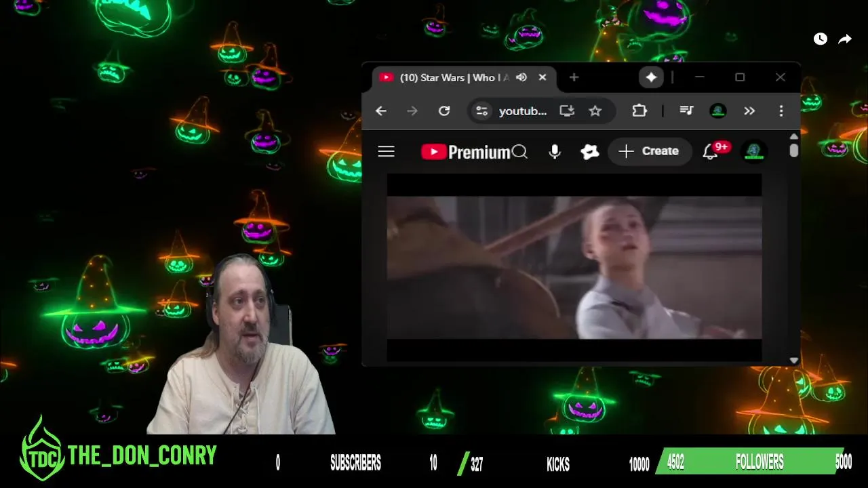The image size is (868, 488).
Task: Open a new tab with the plus button
Action: [574, 77]
